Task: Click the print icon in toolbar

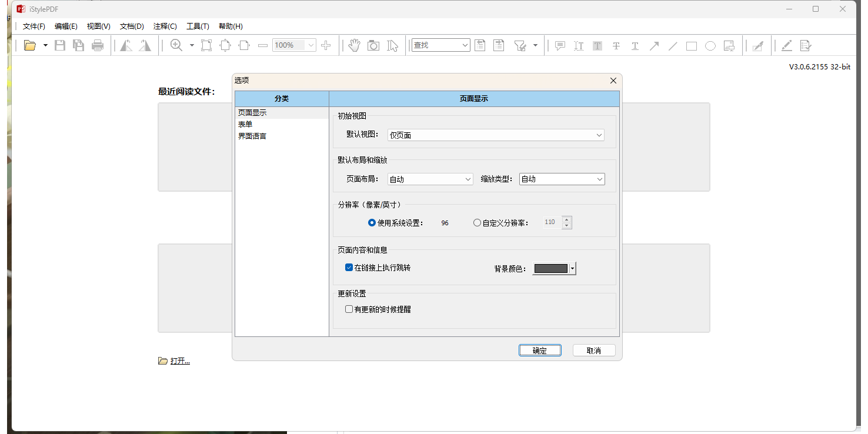Action: pos(98,45)
